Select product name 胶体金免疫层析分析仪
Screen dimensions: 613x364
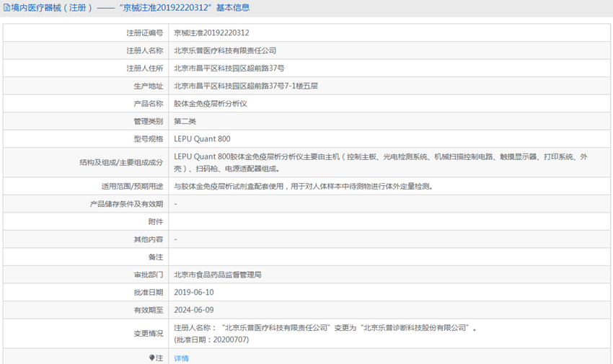tap(211, 104)
